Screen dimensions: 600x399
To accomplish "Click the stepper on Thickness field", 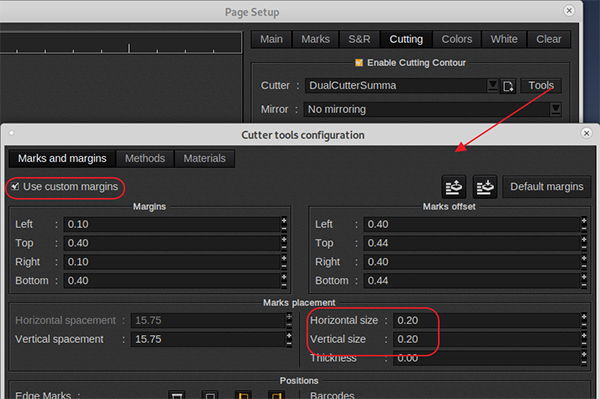I will (584, 358).
